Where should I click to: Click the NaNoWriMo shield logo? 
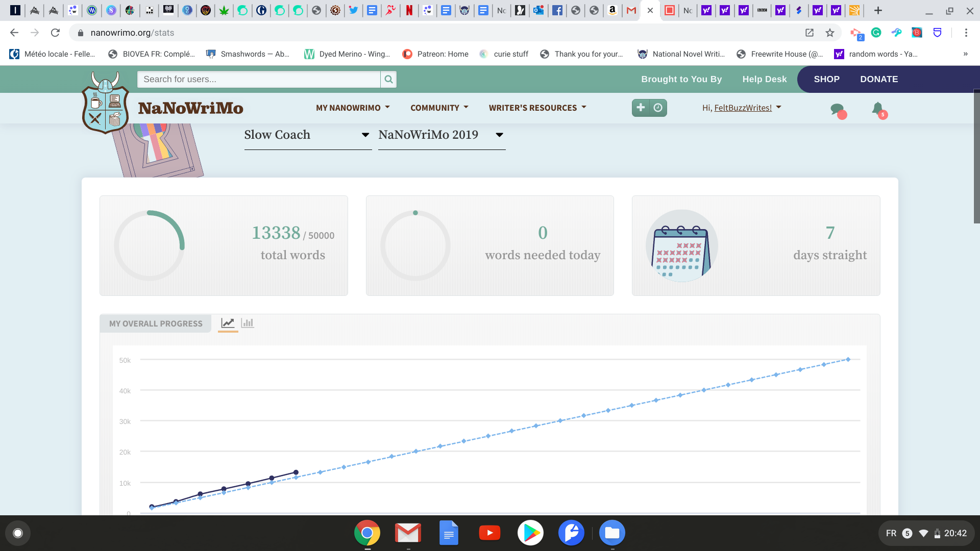pyautogui.click(x=105, y=103)
